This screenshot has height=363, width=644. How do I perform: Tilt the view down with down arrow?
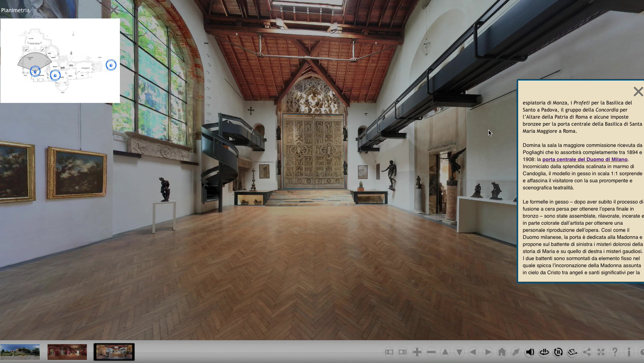click(459, 352)
